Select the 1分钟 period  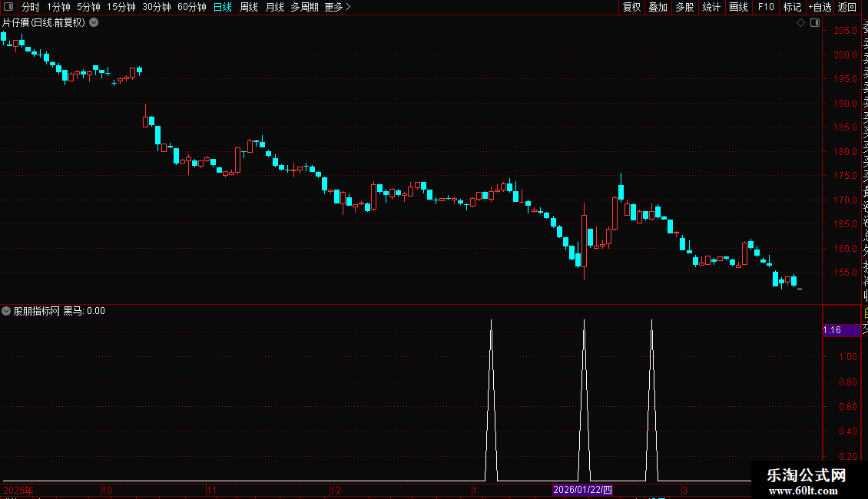pos(58,7)
